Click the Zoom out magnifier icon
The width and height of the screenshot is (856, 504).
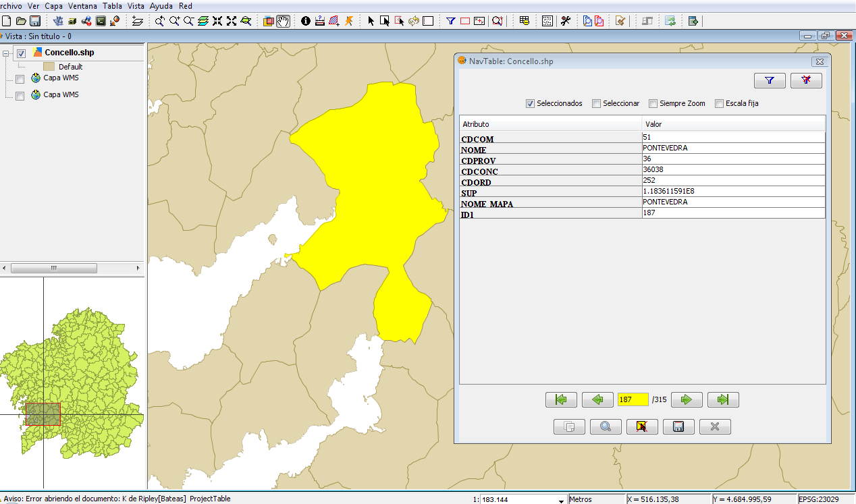(188, 21)
